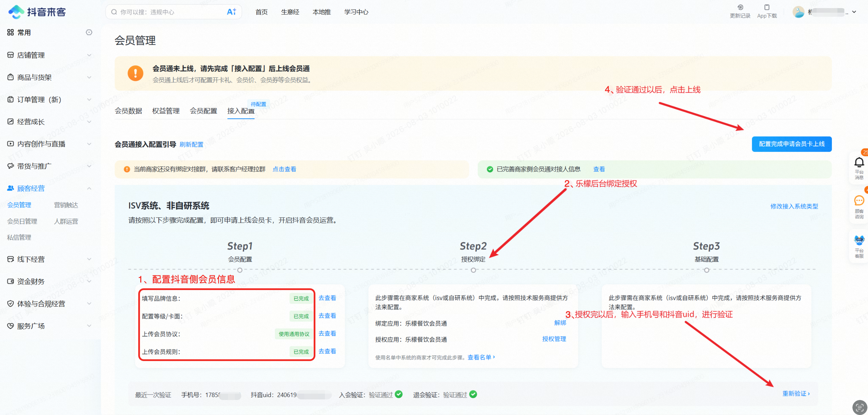
Task: Click the 订单管理 clipboard icon
Action: 10,100
